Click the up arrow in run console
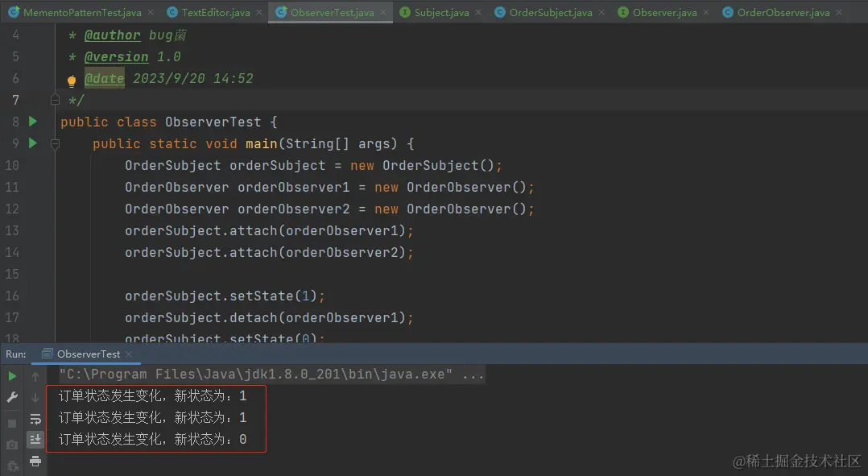This screenshot has width=868, height=476. (35, 376)
